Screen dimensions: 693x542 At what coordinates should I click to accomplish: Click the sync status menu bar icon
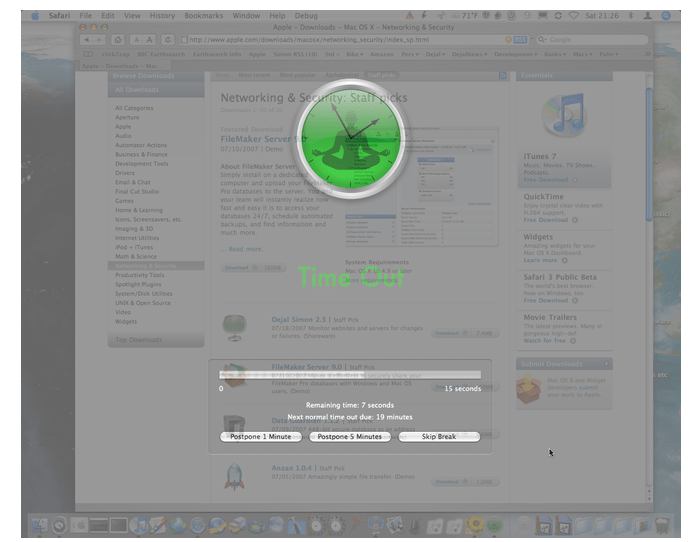(x=558, y=16)
